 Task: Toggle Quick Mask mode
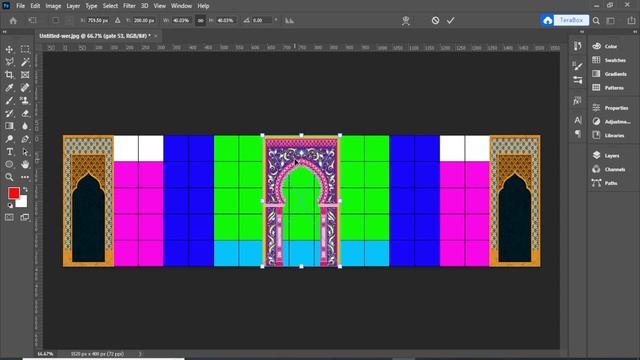pyautogui.click(x=9, y=218)
